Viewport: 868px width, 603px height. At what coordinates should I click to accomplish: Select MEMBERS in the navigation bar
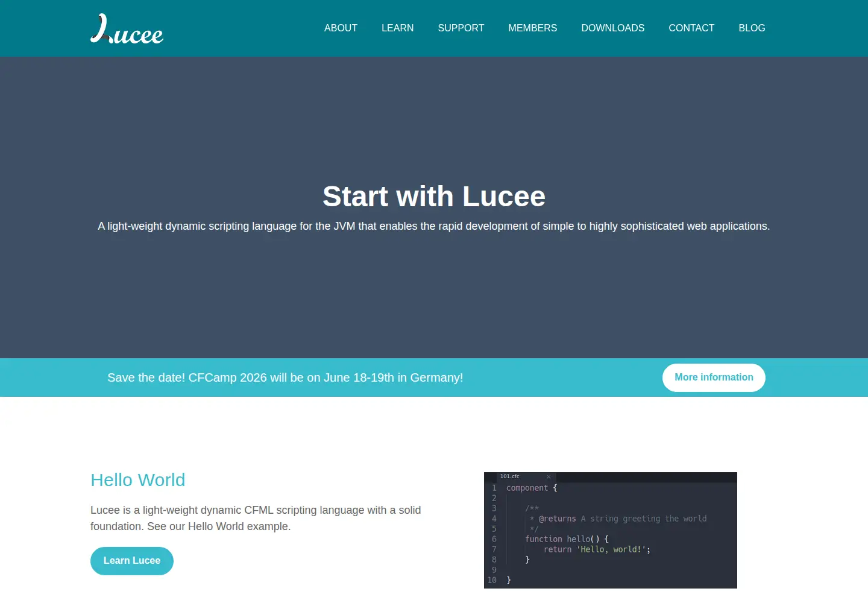[533, 28]
